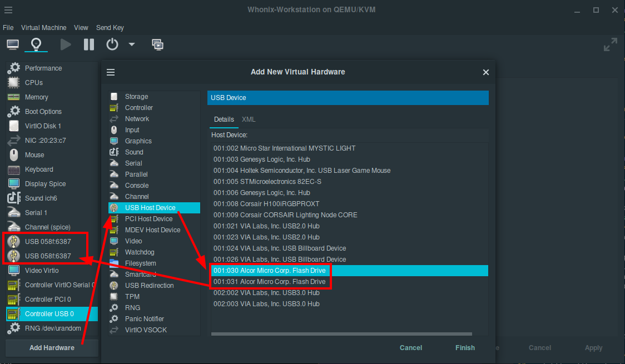The image size is (625, 364).
Task: Switch to the Details tab
Action: click(x=224, y=119)
